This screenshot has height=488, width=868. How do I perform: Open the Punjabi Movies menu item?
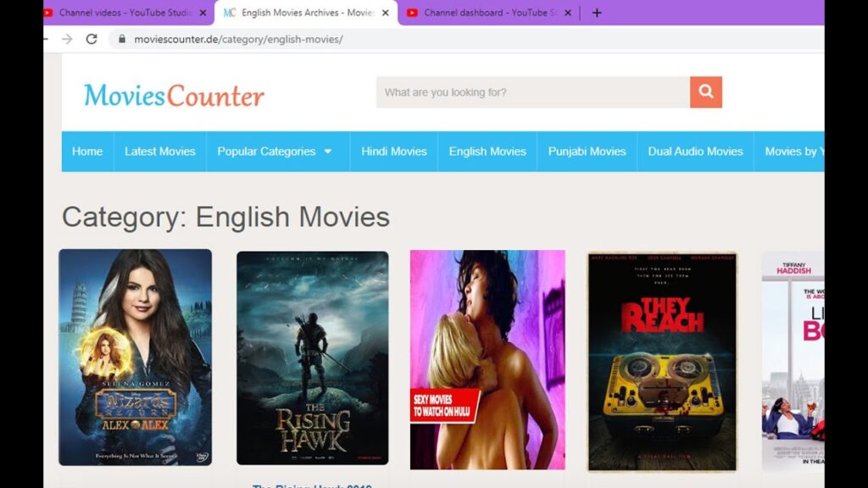(587, 151)
